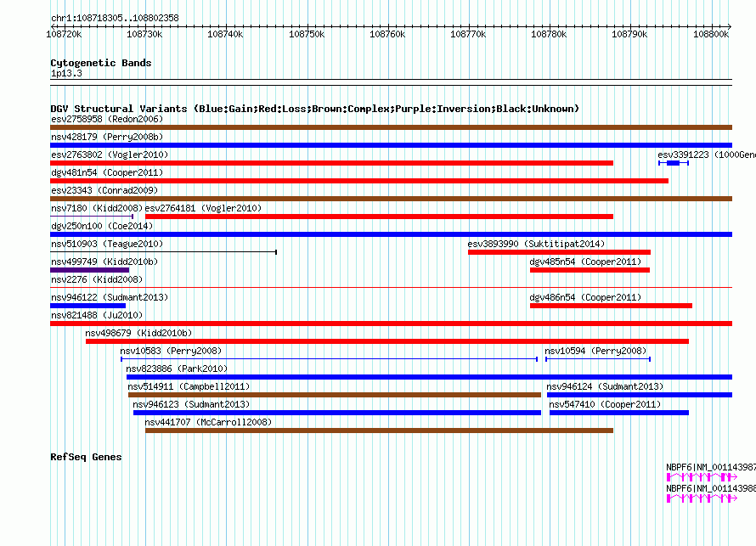Open the nsv428179 (Perry2008b) label link
The image size is (756, 546).
107,137
